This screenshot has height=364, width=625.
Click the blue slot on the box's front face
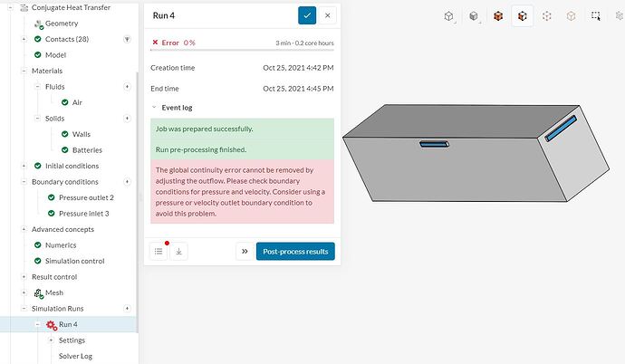(x=434, y=144)
